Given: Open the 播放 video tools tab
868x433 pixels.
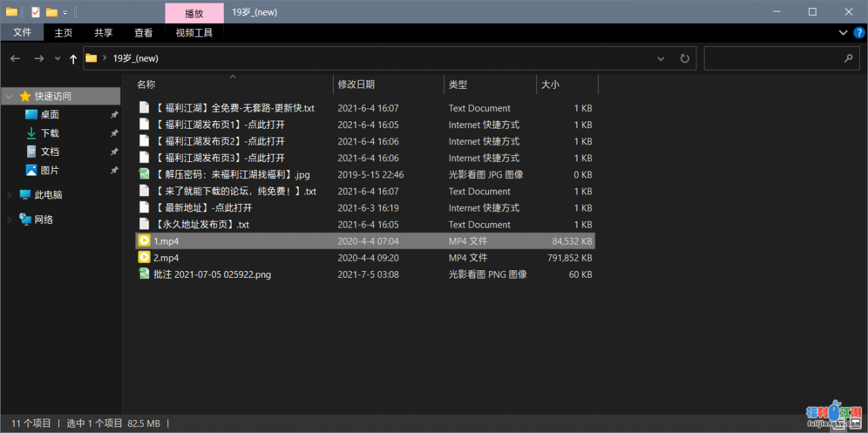Looking at the screenshot, I should pos(195,12).
